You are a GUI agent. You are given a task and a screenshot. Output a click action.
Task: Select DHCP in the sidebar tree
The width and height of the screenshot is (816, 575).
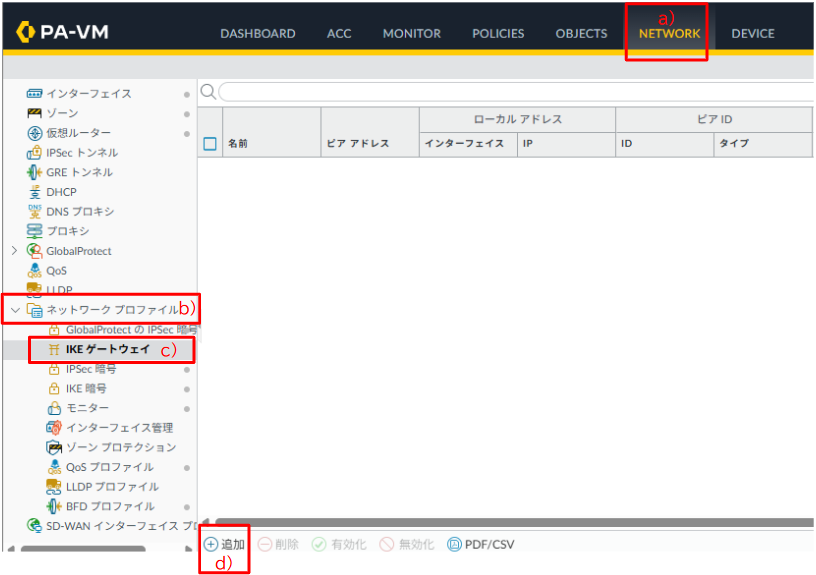61,192
